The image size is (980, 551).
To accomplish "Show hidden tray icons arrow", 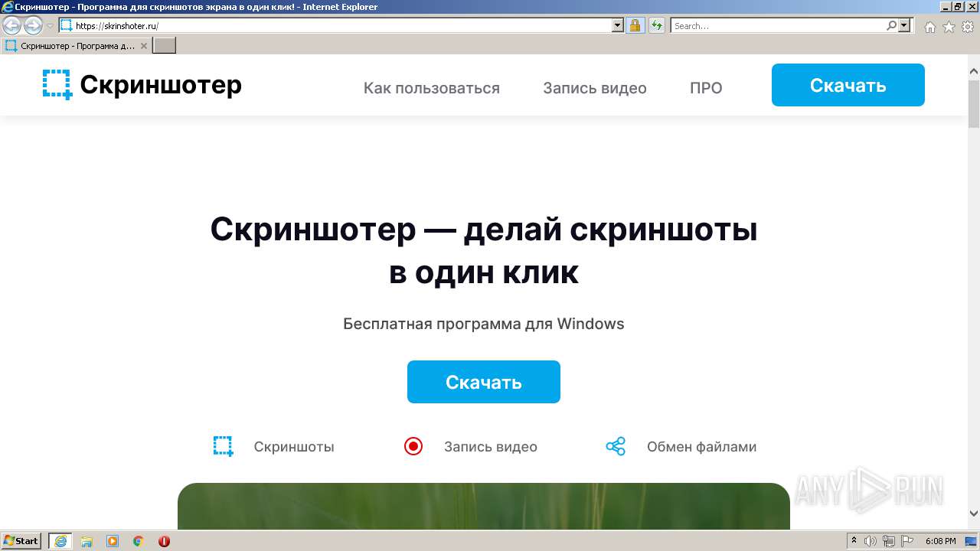I will (x=854, y=541).
